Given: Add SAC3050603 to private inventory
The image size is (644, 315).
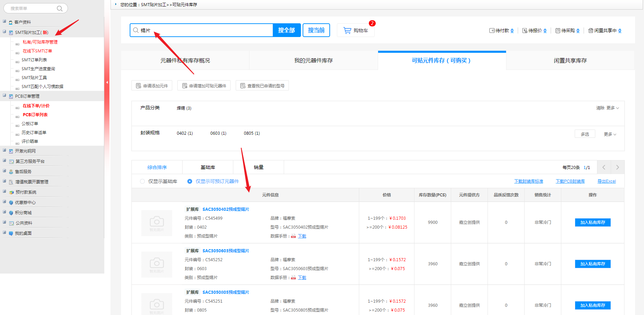Looking at the screenshot, I should pyautogui.click(x=593, y=264).
